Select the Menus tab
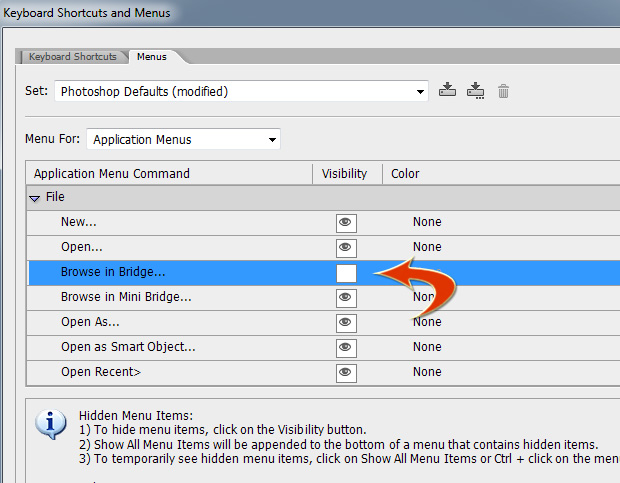 [x=152, y=57]
